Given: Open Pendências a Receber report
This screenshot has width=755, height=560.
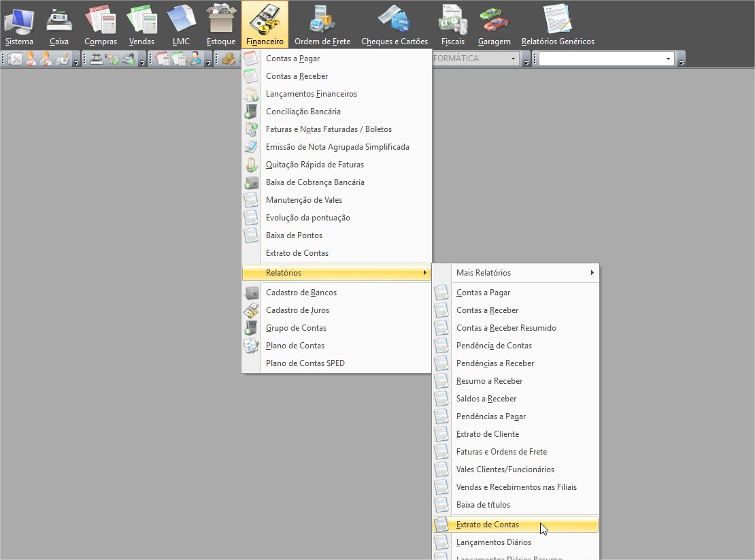Looking at the screenshot, I should (x=516, y=363).
